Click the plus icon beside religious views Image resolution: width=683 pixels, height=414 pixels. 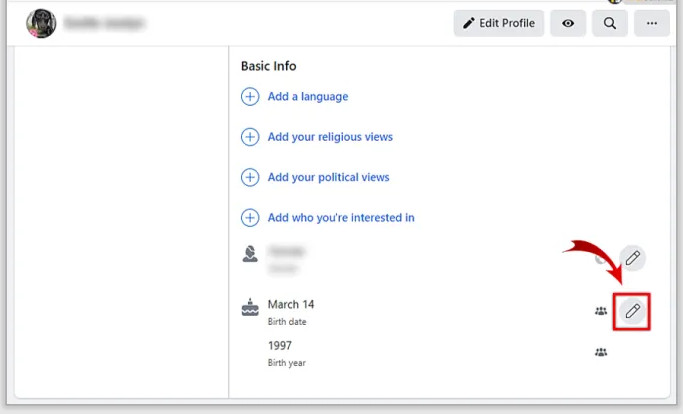250,137
